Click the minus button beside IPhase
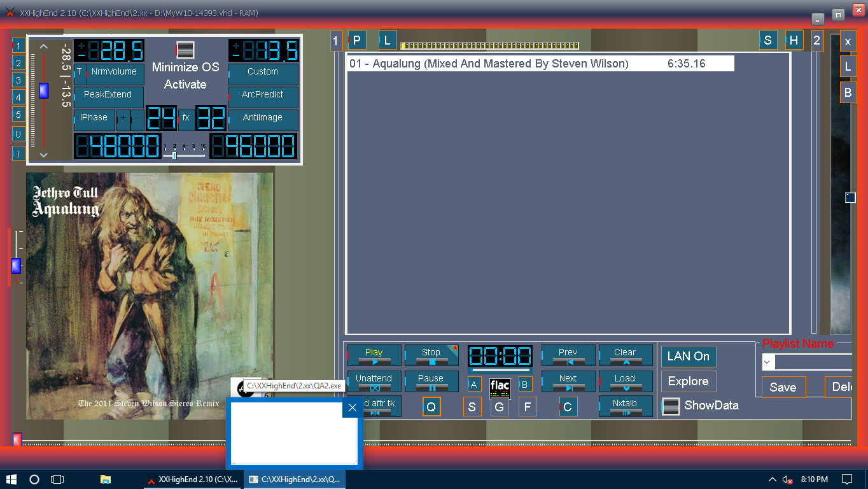The image size is (868, 489). tap(137, 120)
